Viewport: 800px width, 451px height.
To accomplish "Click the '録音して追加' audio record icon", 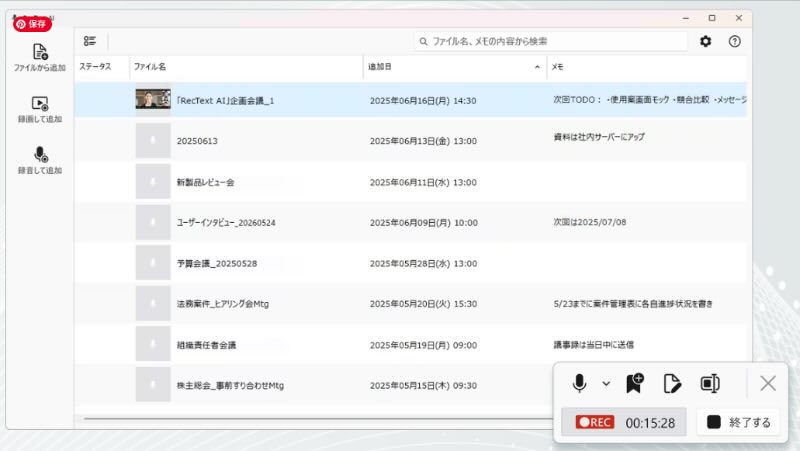I will 40,155.
